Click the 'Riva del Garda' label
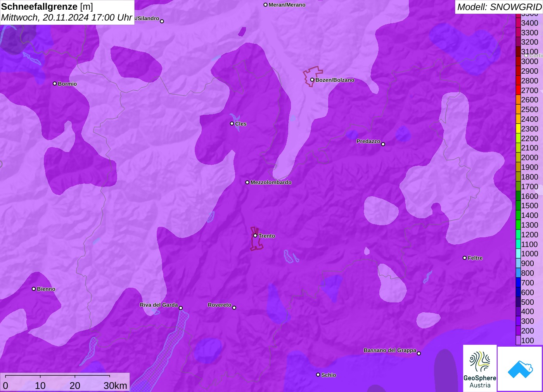 click(159, 305)
